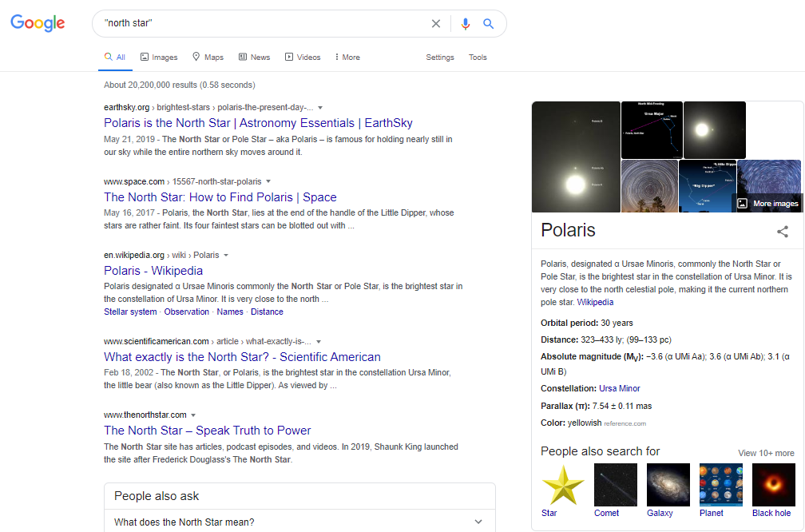Select the Black hole image
Image resolution: width=805 pixels, height=532 pixels.
point(774,485)
